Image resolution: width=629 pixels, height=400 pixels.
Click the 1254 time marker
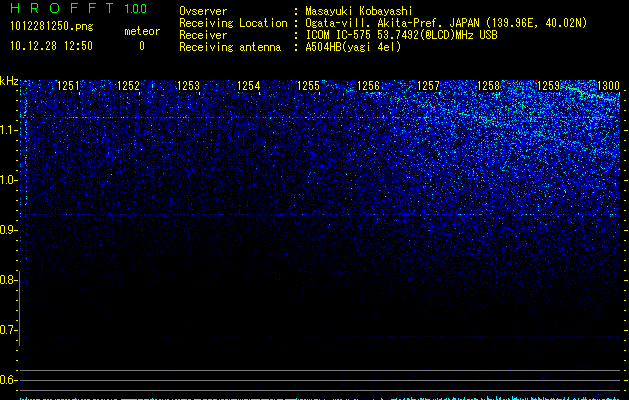(249, 86)
